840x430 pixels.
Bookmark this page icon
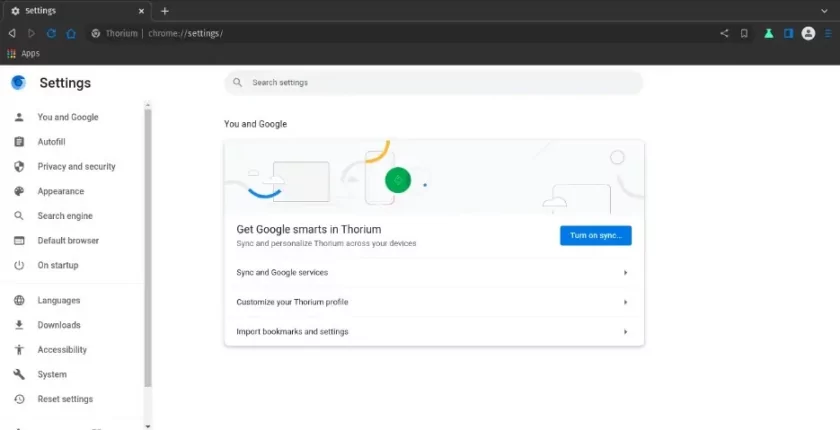744,33
